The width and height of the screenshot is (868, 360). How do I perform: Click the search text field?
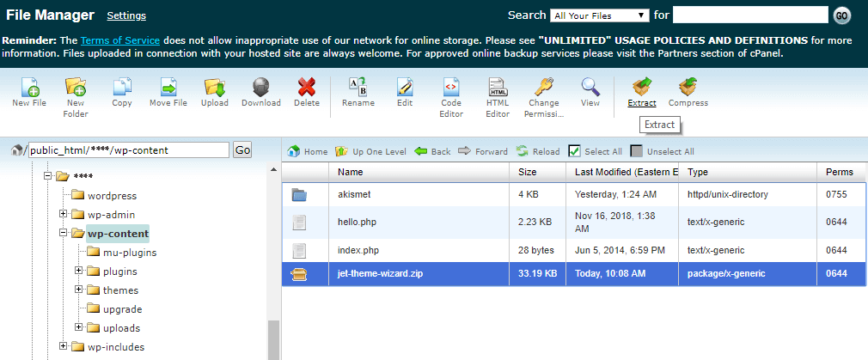[x=750, y=15]
